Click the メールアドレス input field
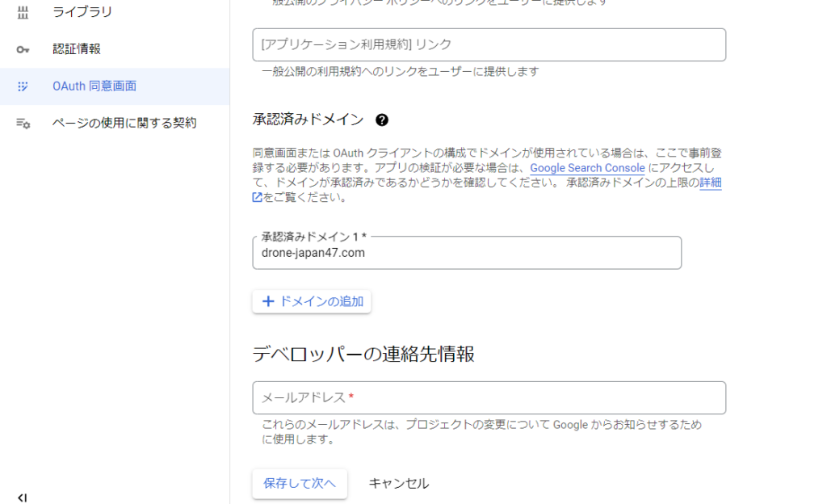 [x=489, y=397]
